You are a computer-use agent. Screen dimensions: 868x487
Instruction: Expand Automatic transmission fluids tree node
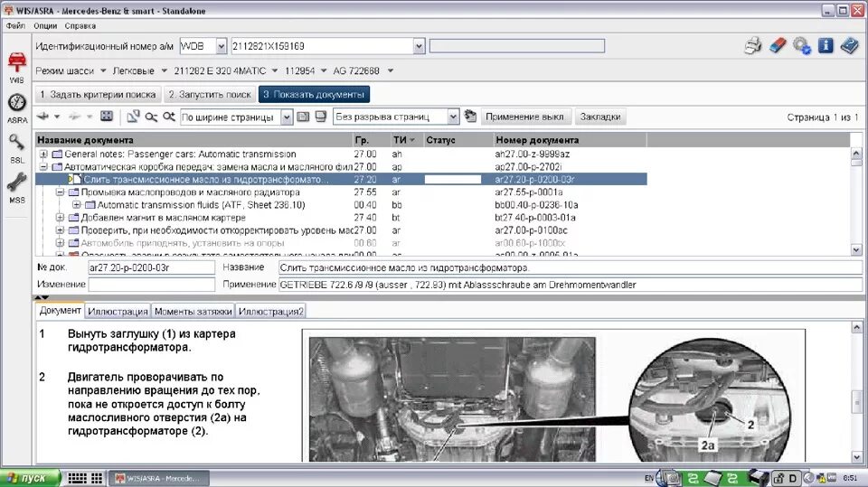pyautogui.click(x=76, y=205)
